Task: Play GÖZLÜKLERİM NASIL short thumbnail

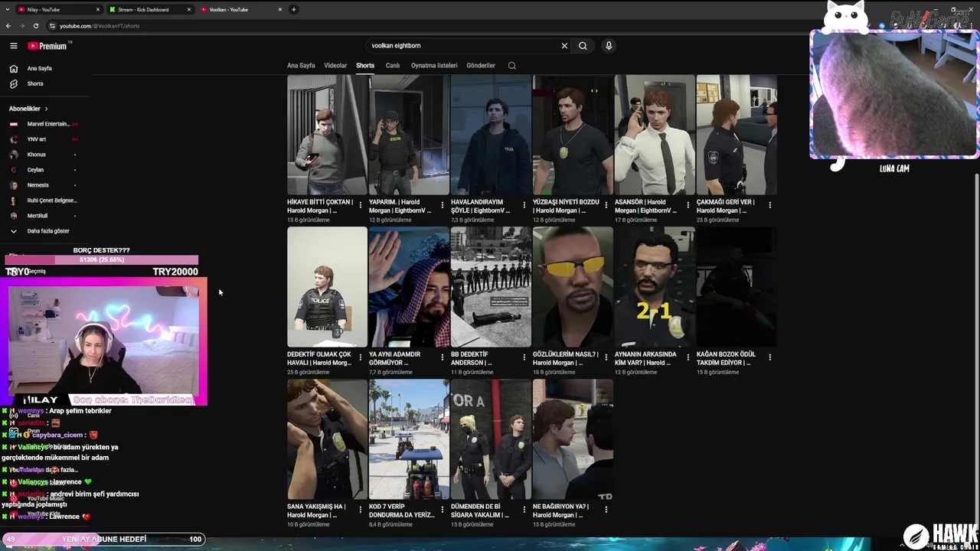Action: tap(573, 287)
